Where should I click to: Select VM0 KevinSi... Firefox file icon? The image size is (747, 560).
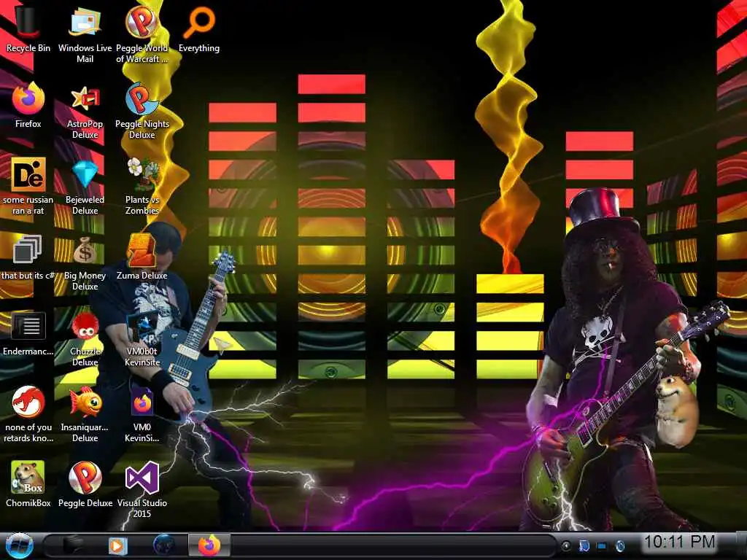pos(142,413)
